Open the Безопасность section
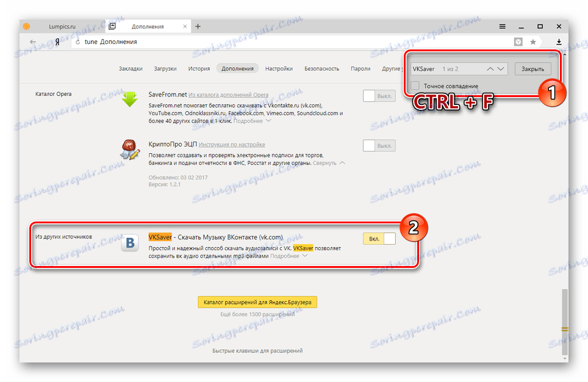Screen dimensions: 588x382 click(321, 69)
